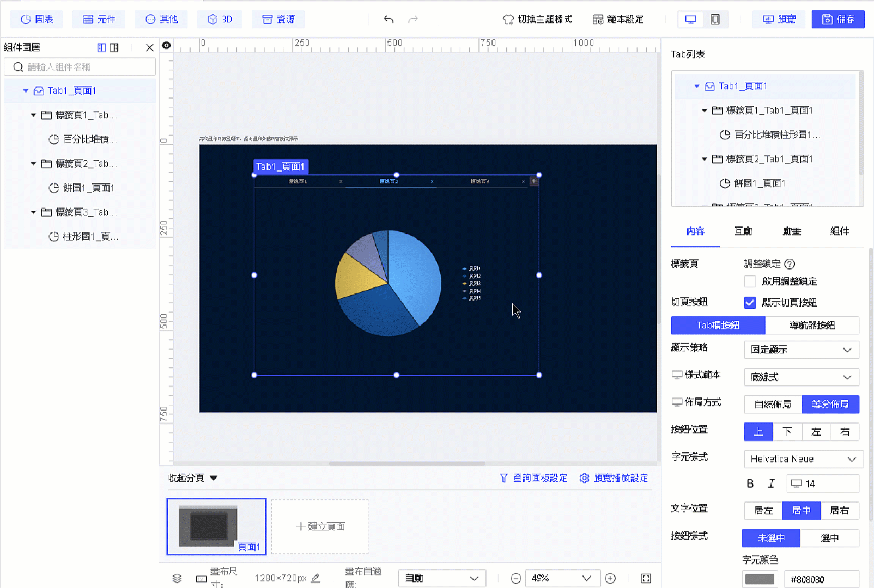Open 查詢面板設定 link

[x=533, y=478]
